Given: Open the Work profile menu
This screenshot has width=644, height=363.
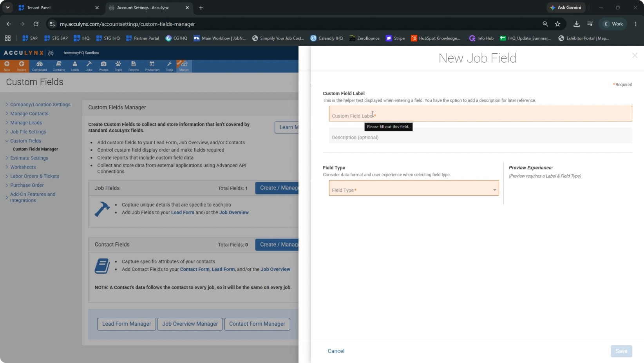Looking at the screenshot, I should point(613,24).
